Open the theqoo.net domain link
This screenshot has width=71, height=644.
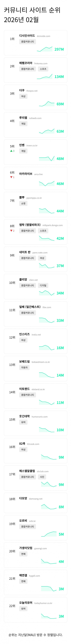coord(32,91)
